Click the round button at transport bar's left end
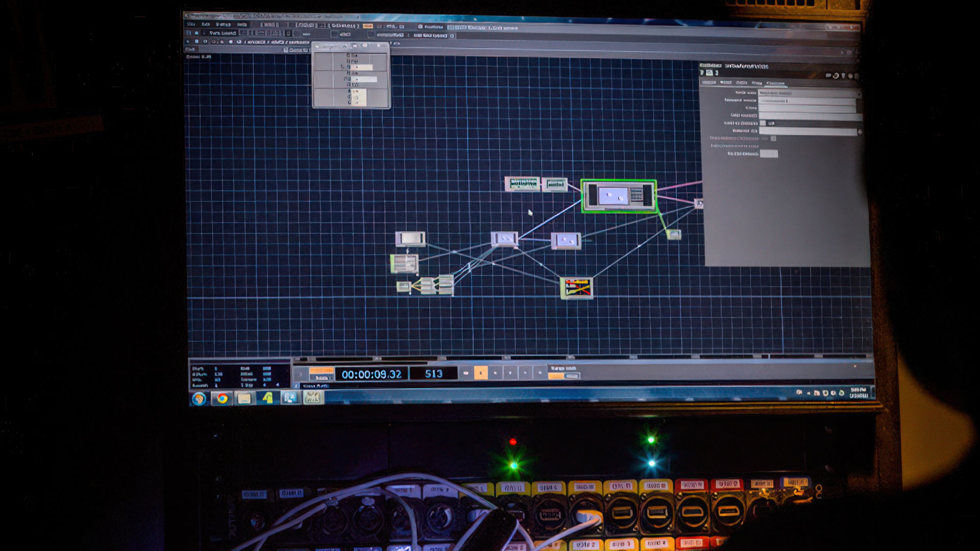This screenshot has height=551, width=980. point(301,374)
